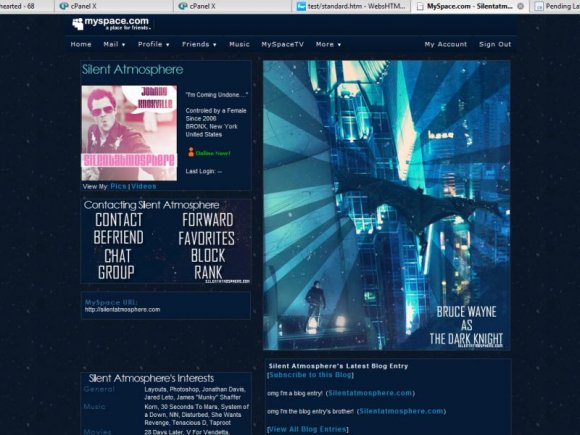
Task: Click 'Contacting Silent Atmosphere' heading
Action: pos(151,205)
